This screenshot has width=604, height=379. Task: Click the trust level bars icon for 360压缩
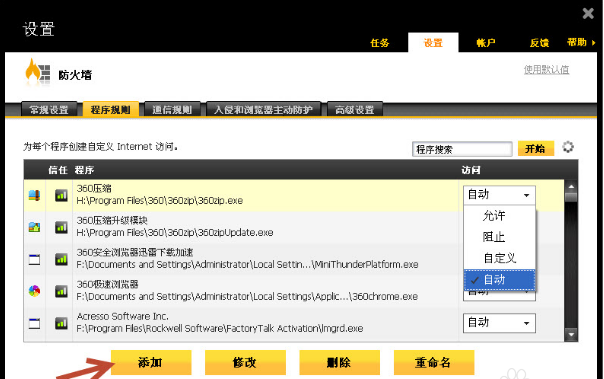point(61,195)
